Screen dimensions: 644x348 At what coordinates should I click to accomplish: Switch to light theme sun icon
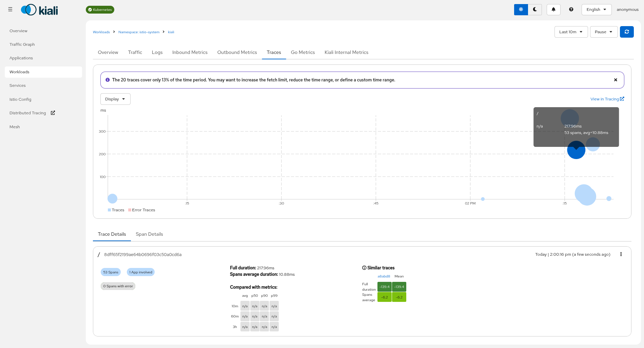click(521, 9)
